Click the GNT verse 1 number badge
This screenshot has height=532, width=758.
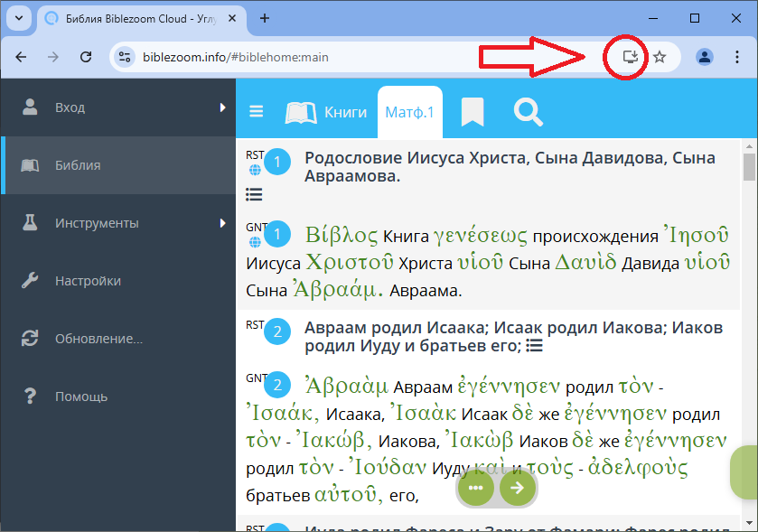(x=277, y=234)
